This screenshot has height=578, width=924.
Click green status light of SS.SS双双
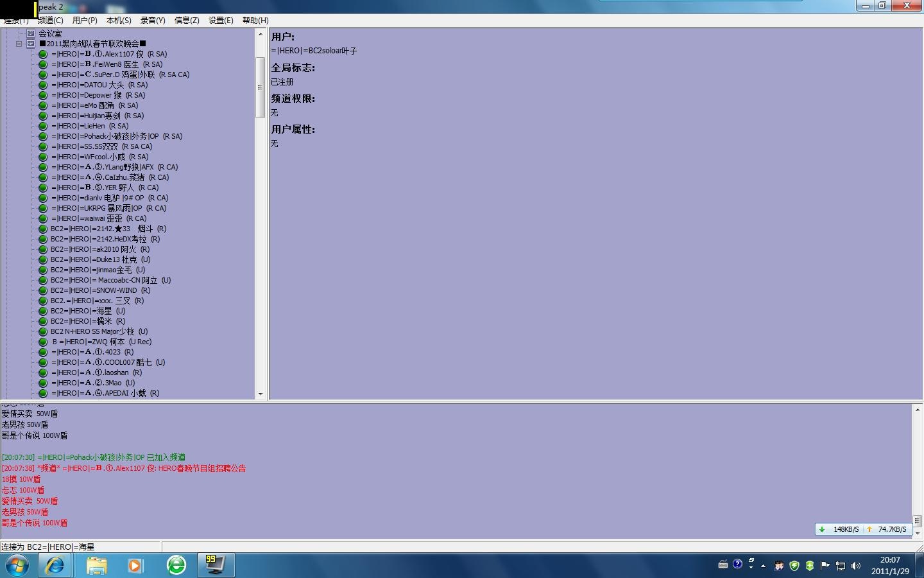pos(43,146)
